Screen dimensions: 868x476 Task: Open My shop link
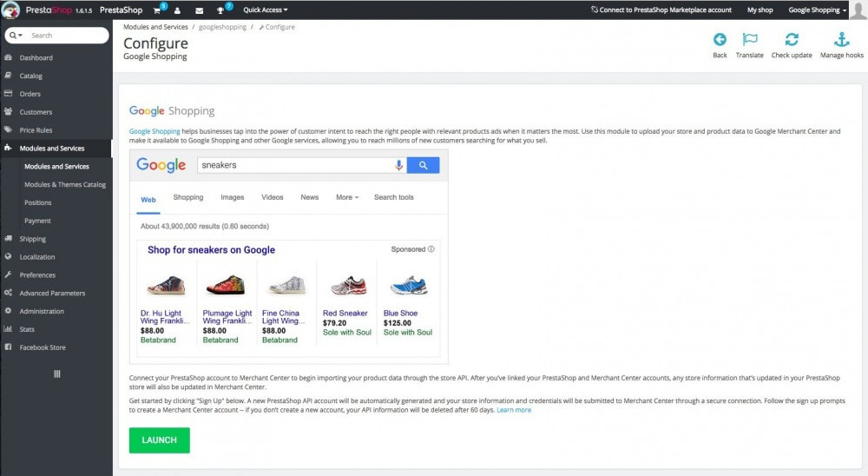(x=759, y=10)
